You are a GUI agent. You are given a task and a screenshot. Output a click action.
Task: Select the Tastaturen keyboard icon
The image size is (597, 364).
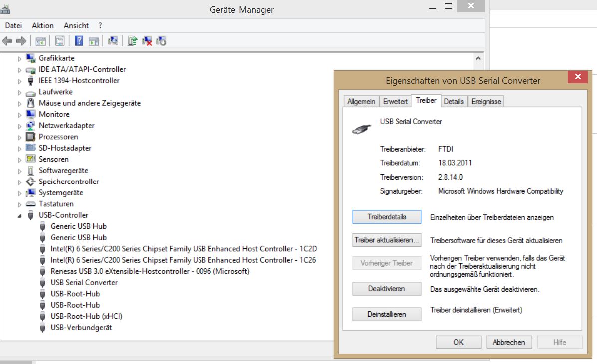coord(31,204)
